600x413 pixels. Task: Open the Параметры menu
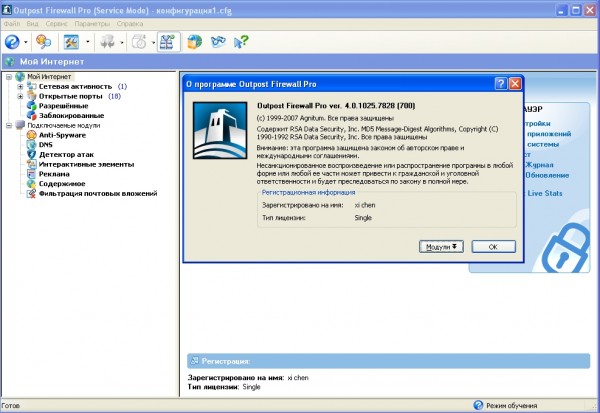tap(92, 24)
